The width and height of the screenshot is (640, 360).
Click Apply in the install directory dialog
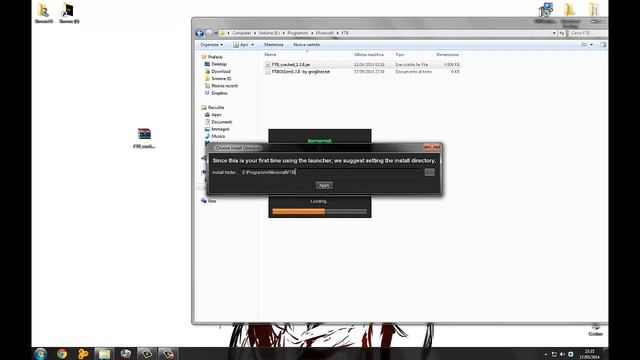[324, 186]
